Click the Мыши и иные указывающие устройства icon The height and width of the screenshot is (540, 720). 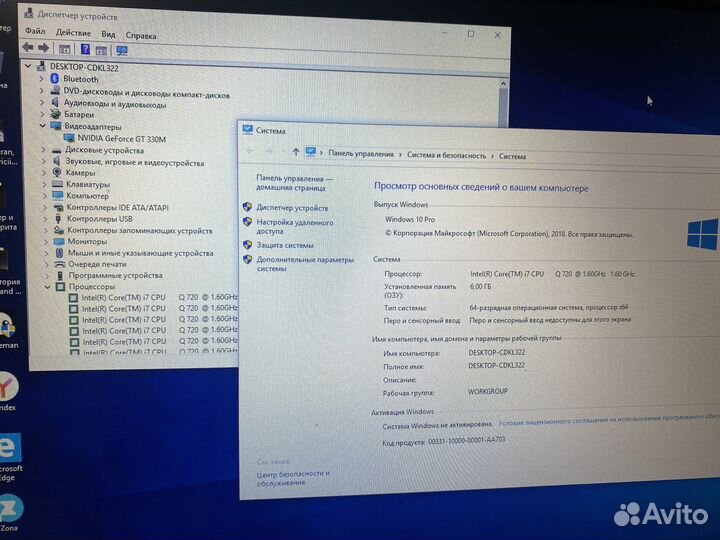(x=59, y=253)
